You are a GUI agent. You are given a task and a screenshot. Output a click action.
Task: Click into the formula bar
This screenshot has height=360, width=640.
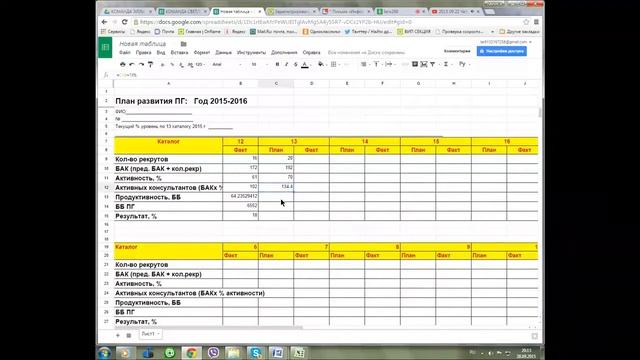(x=327, y=75)
